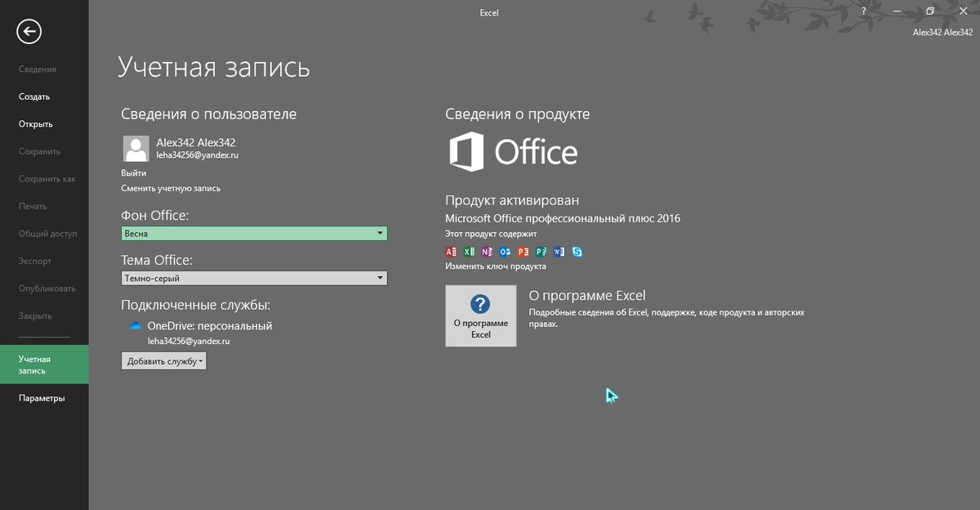Image resolution: width=980 pixels, height=510 pixels.
Task: Click the Word product icon
Action: click(559, 252)
